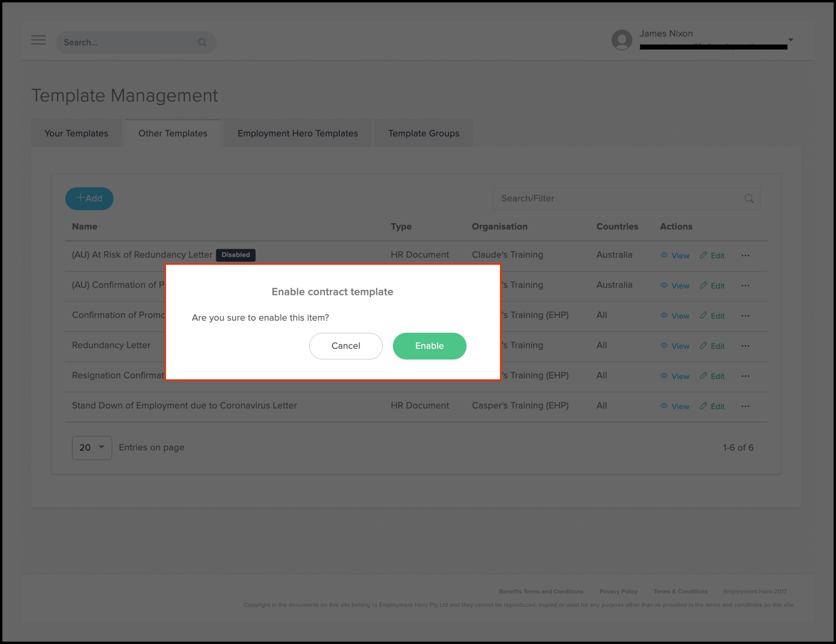Click James Nixon's profile avatar
The height and width of the screenshot is (644, 836).
[x=622, y=40]
